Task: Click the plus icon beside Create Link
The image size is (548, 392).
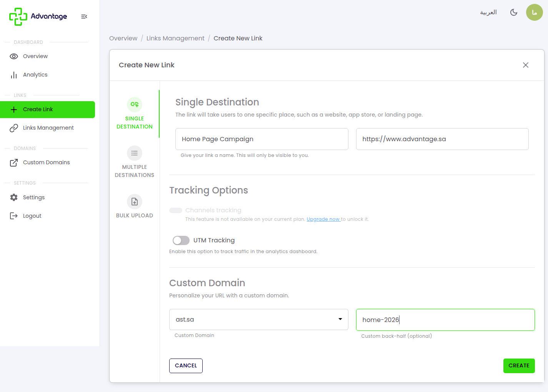Action: coord(14,110)
